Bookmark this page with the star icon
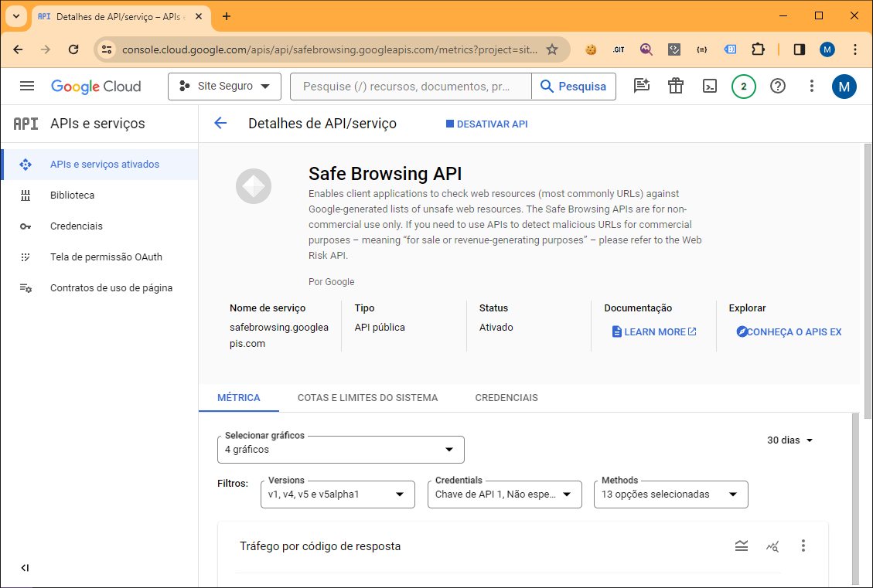The height and width of the screenshot is (588, 873). pos(552,49)
